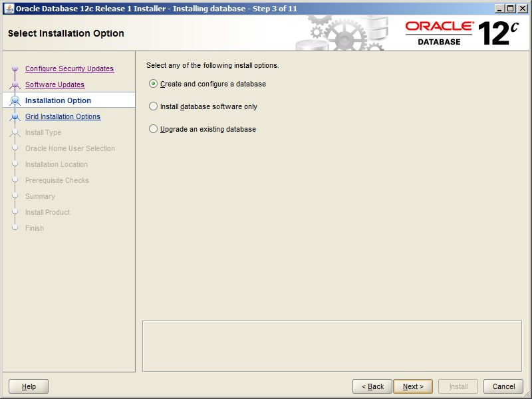The image size is (532, 399).
Task: Click 'Prerequisite Checks' step text
Action: click(x=57, y=180)
